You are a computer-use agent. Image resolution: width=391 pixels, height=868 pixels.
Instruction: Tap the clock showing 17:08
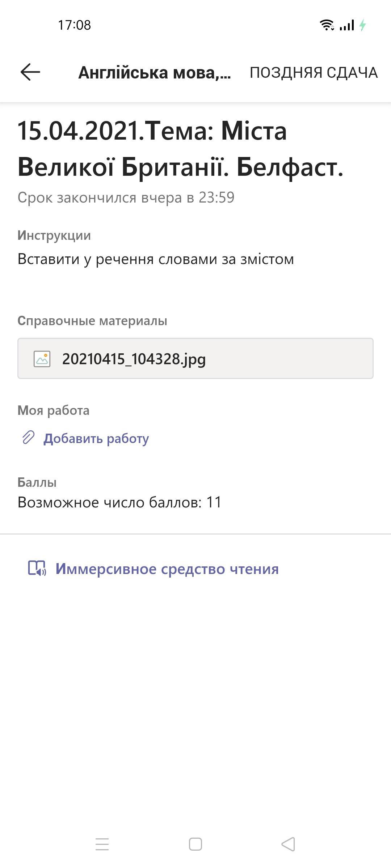tap(74, 25)
